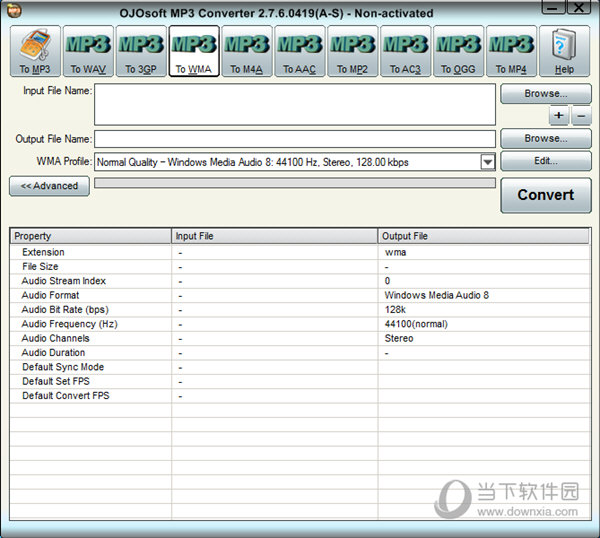600x538 pixels.
Task: Click the Stereo output channels value
Action: coord(399,338)
